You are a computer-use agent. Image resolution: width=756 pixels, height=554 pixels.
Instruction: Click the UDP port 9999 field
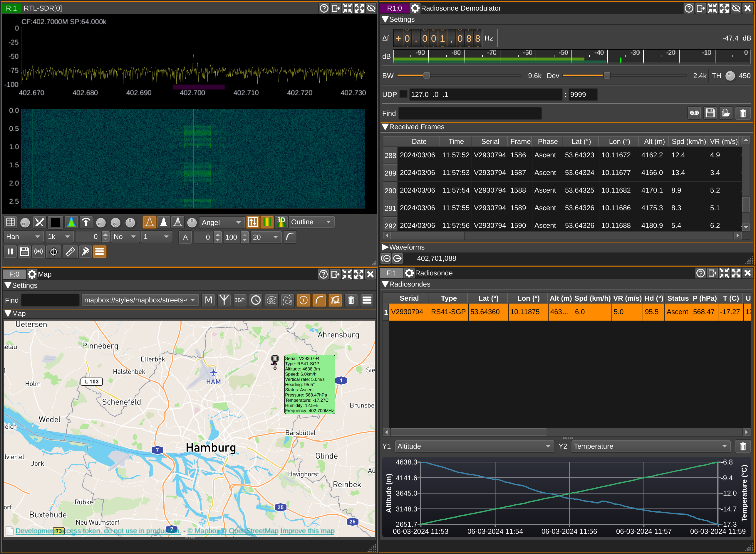(x=583, y=94)
